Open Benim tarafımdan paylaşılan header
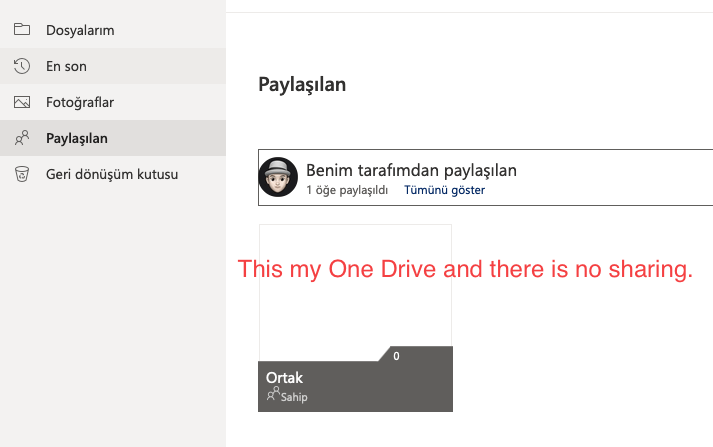Screen dimensions: 713x447 coord(411,171)
